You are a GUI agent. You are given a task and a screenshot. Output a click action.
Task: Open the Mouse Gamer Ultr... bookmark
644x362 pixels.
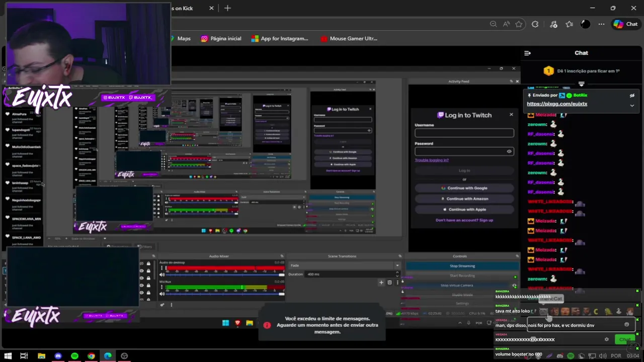point(349,38)
